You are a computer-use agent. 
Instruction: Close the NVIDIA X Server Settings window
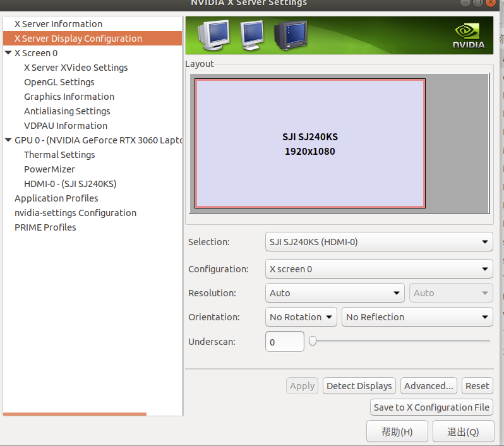[x=491, y=3]
